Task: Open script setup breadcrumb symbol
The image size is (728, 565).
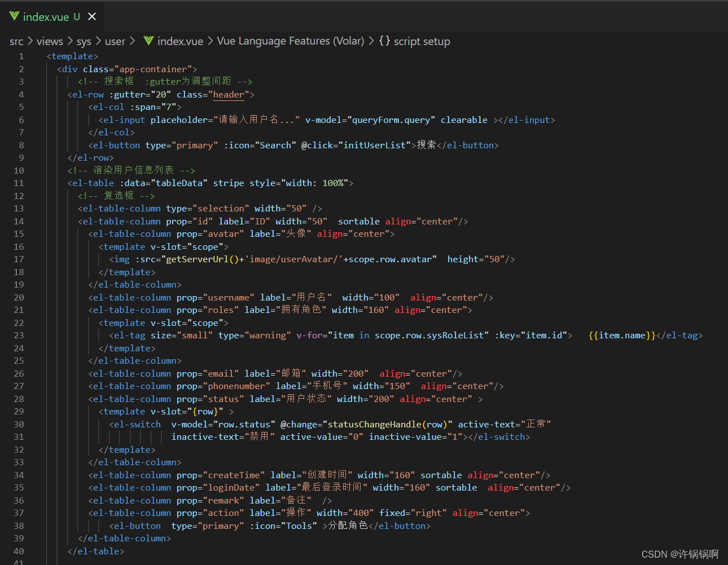Action: coord(422,41)
